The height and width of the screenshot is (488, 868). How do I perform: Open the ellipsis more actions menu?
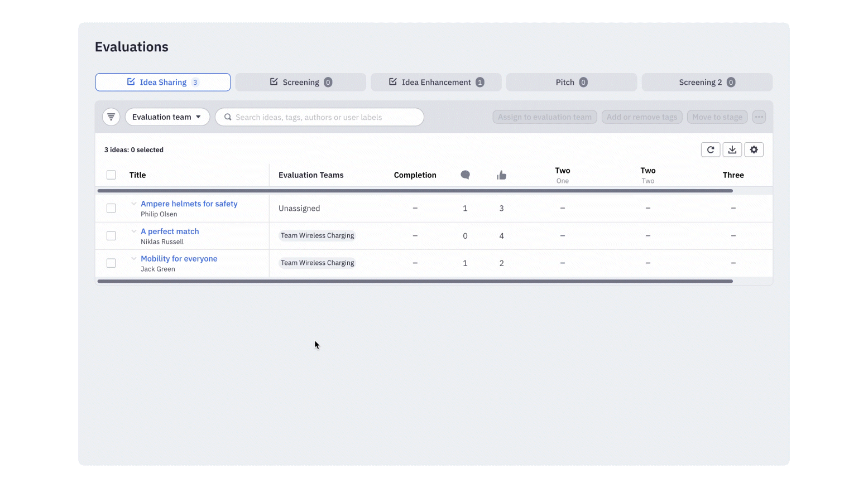(759, 117)
